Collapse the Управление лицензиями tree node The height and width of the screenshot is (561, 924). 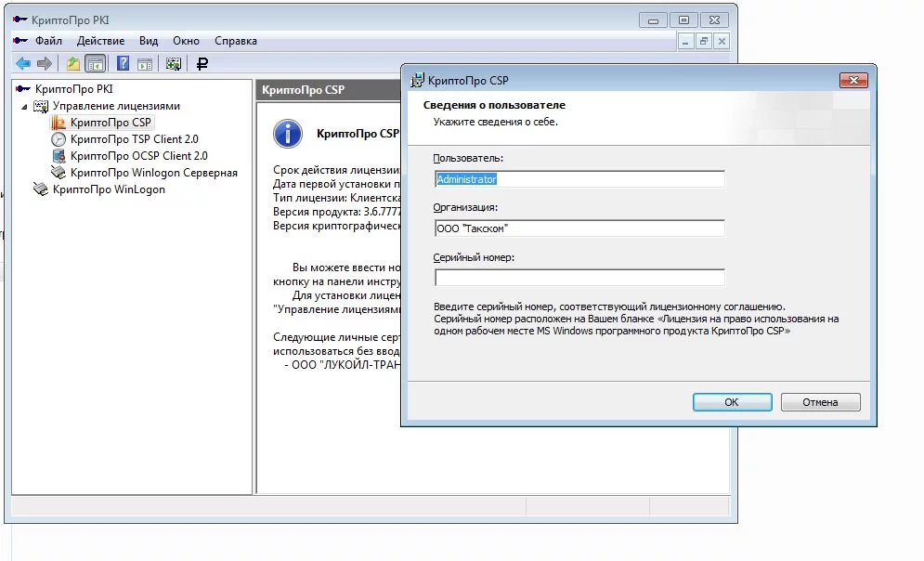click(24, 107)
